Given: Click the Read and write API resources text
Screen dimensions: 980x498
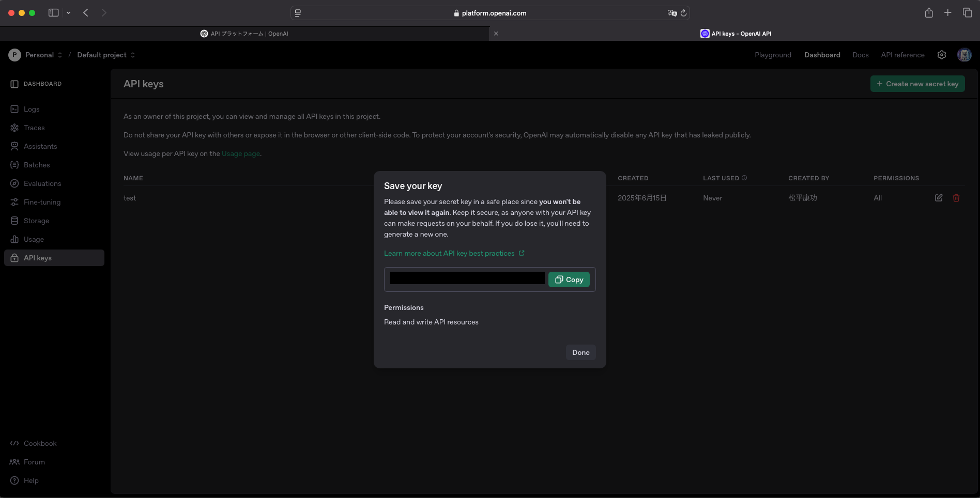Looking at the screenshot, I should 431,322.
